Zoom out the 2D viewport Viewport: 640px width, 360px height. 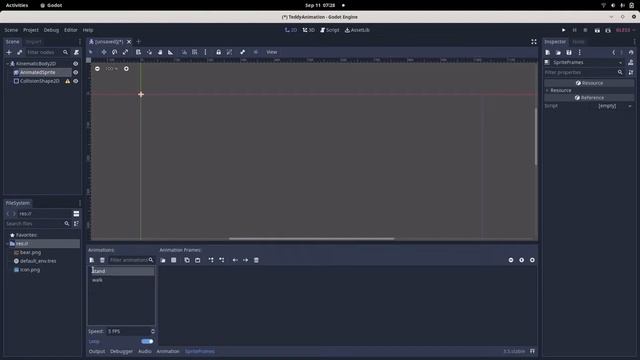click(x=97, y=69)
